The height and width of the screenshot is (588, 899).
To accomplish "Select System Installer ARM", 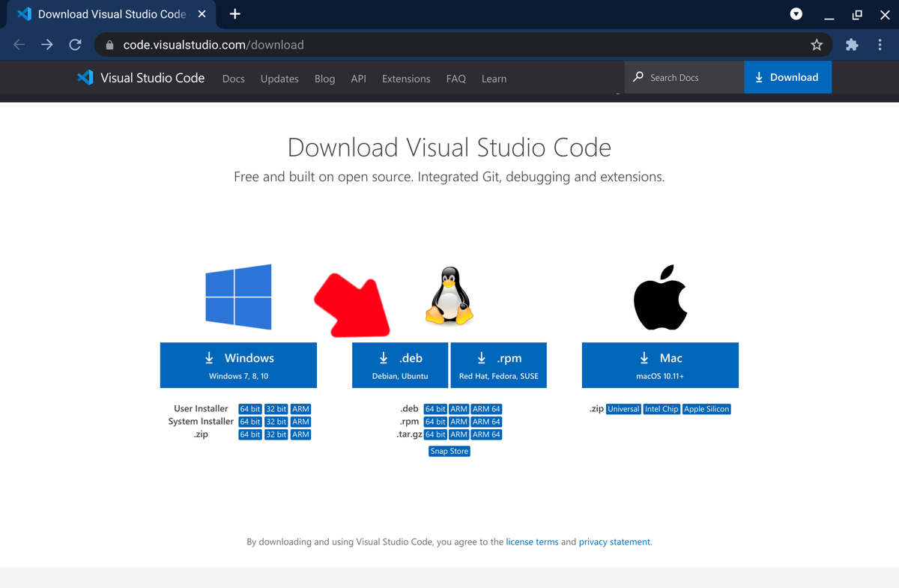I will (x=300, y=422).
